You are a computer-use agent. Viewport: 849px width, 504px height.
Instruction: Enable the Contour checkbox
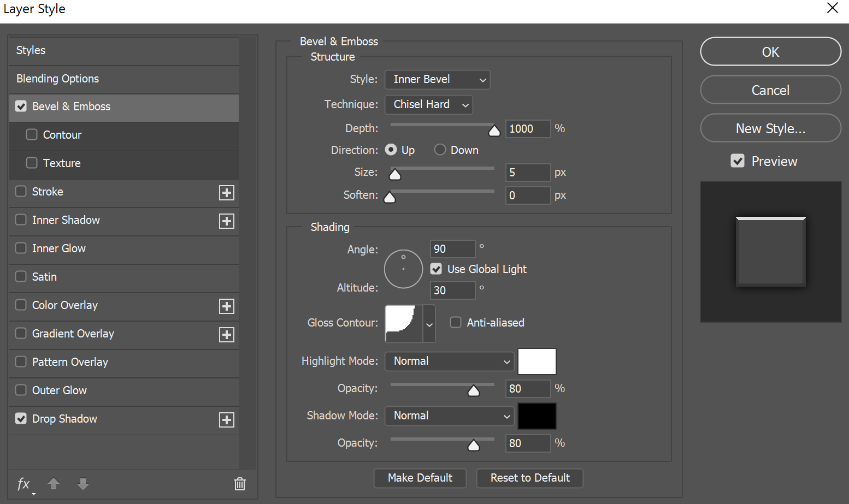tap(32, 134)
